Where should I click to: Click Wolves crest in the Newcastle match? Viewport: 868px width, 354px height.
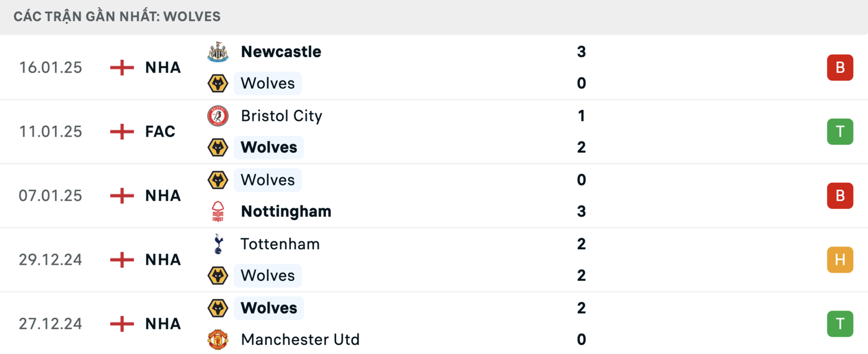coord(218,83)
